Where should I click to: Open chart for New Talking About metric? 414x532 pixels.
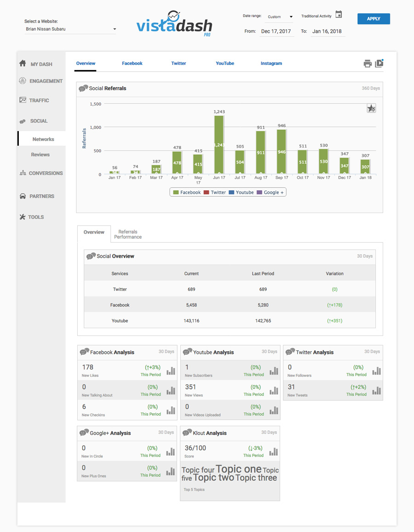point(171,391)
